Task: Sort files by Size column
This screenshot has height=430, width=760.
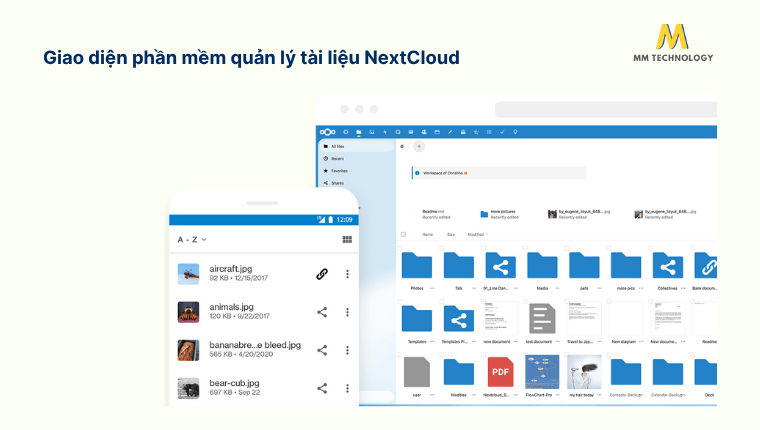Action: coord(451,235)
